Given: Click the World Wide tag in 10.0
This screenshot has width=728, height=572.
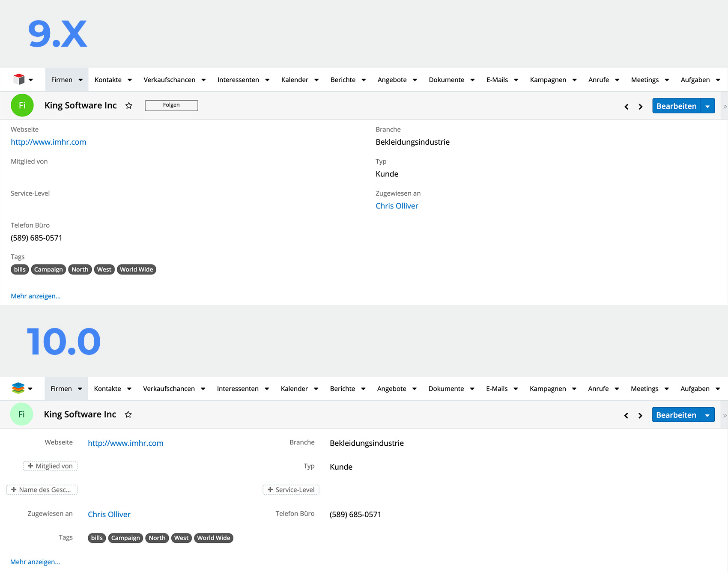Looking at the screenshot, I should [x=213, y=538].
